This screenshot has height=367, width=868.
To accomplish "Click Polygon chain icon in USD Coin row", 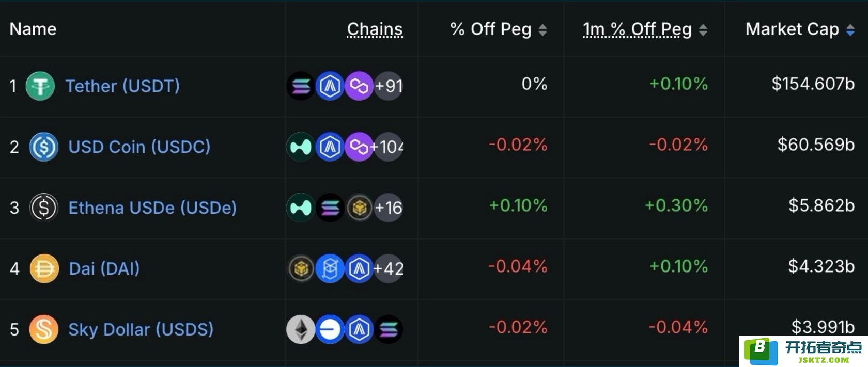I will (x=359, y=147).
